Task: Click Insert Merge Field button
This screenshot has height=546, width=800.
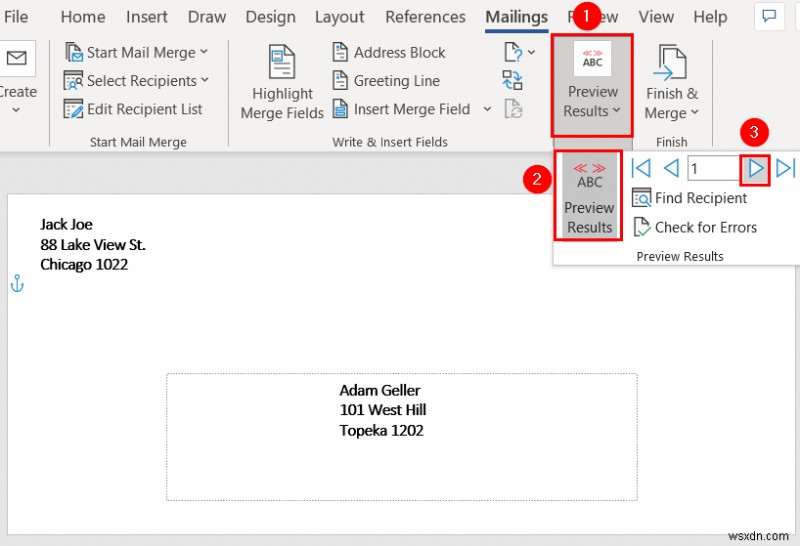Action: (402, 109)
